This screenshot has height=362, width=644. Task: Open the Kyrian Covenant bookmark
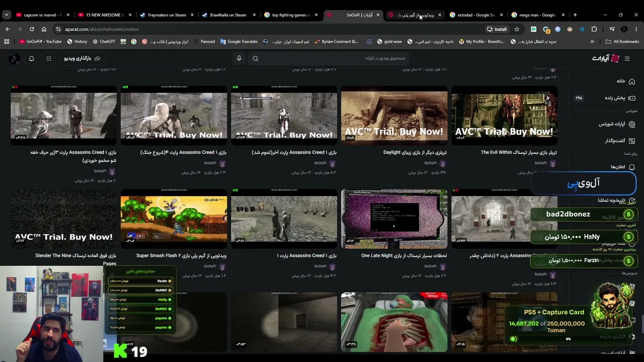coord(336,42)
